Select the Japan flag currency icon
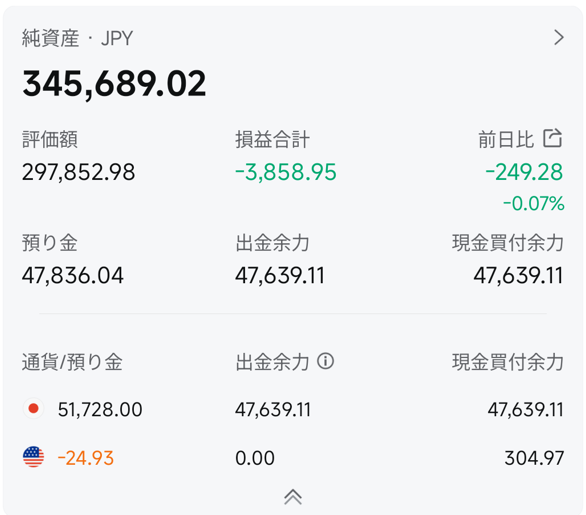This screenshot has height=515, width=586. point(34,408)
